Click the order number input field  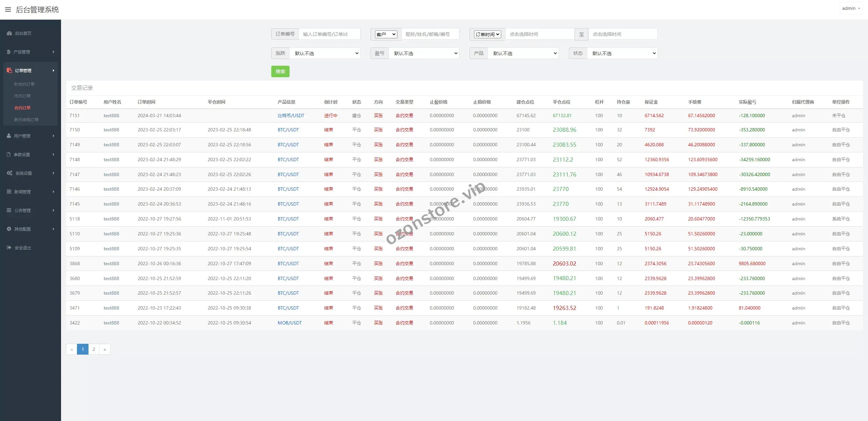[x=329, y=34]
